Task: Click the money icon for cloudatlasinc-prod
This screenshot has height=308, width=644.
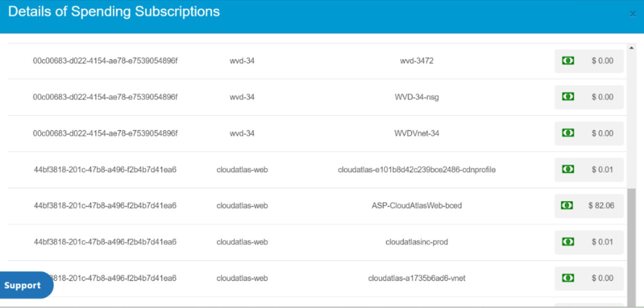Action: click(567, 242)
